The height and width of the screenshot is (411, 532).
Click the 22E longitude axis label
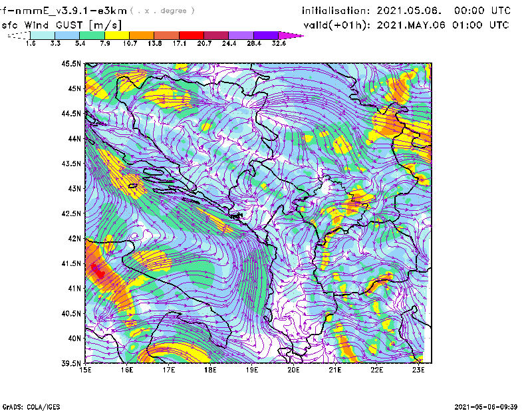pyautogui.click(x=377, y=370)
